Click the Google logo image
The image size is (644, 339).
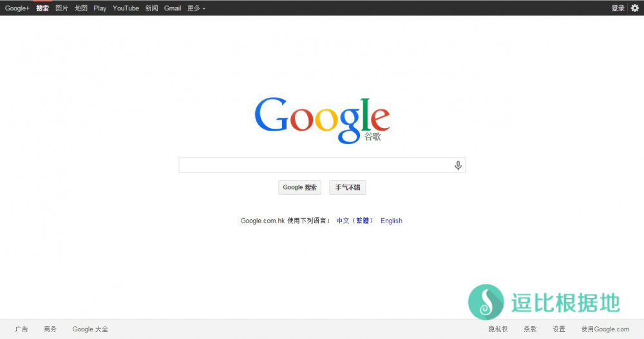[322, 120]
